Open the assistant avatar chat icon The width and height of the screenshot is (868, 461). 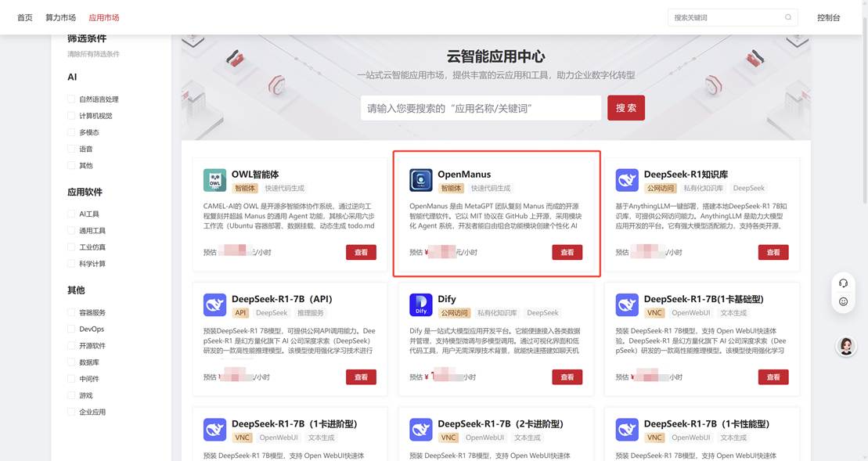coord(846,346)
